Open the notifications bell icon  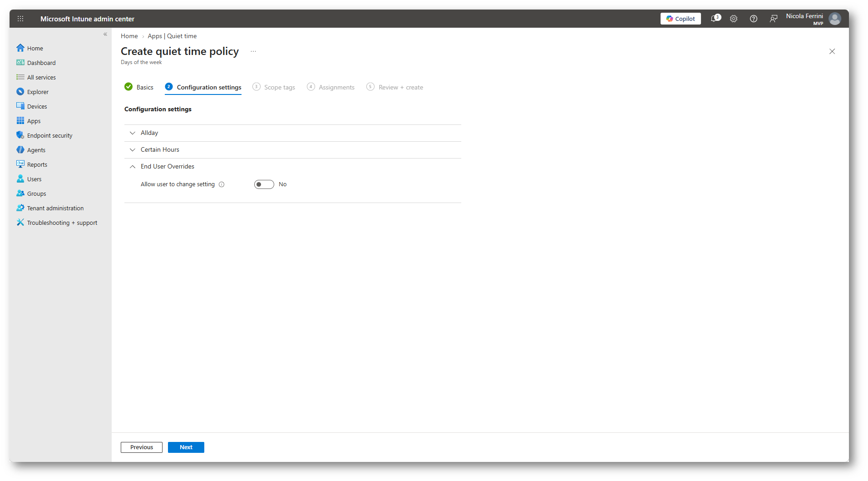pyautogui.click(x=715, y=19)
